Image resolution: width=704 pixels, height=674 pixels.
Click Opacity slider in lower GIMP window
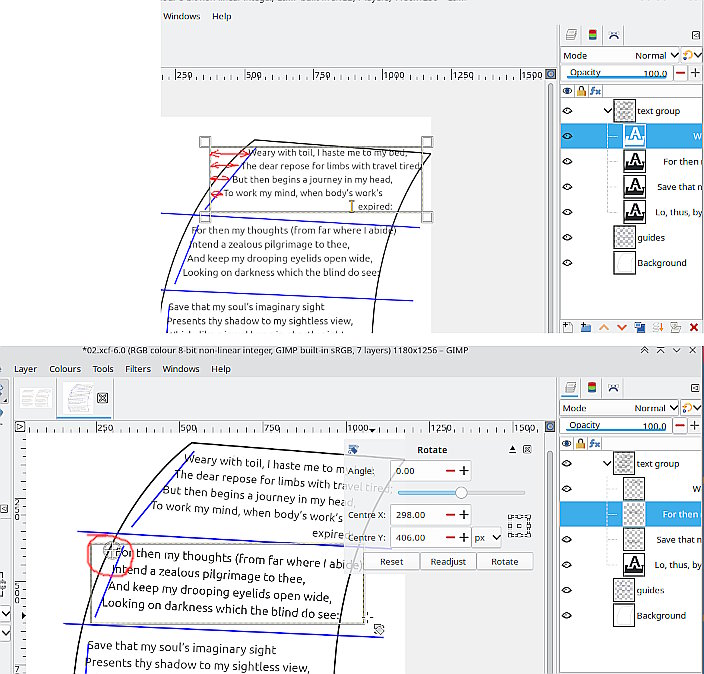tap(616, 426)
